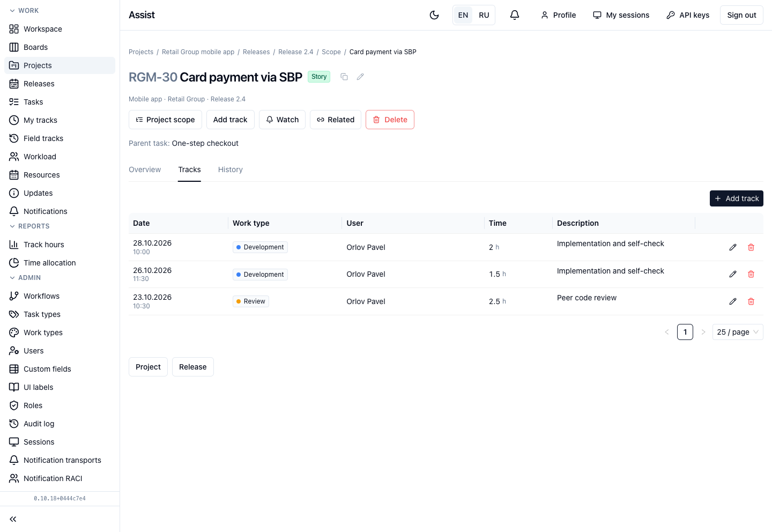Viewport: 772px width, 532px height.
Task: Delete the 26.10.2026 track row
Action: pyautogui.click(x=751, y=274)
